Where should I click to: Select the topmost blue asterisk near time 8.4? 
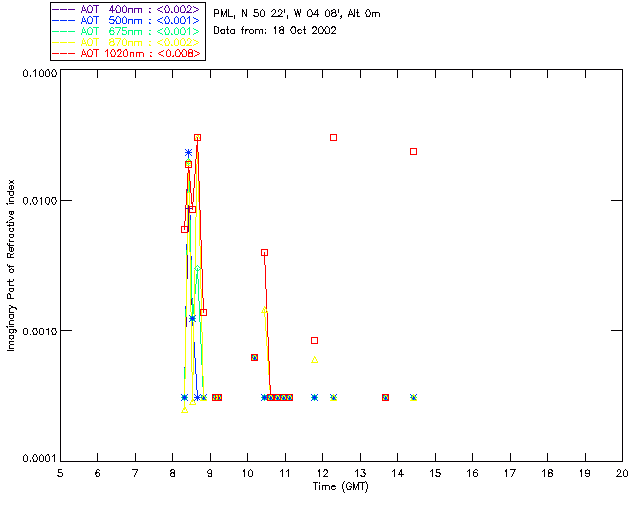coord(188,153)
